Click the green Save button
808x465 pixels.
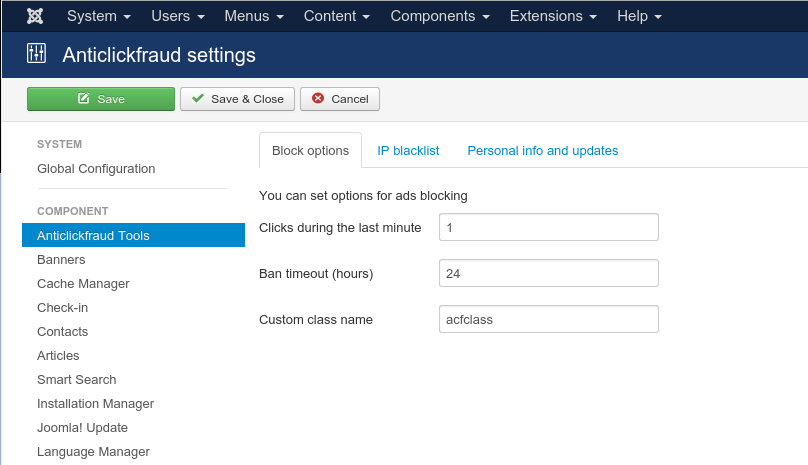(x=101, y=99)
